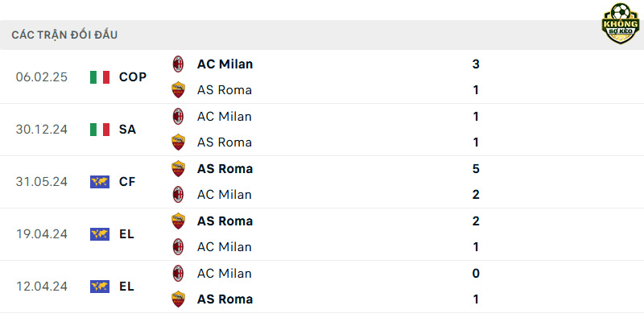Click the world flag beside CF
Image resolution: width=644 pixels, height=322 pixels.
[100, 182]
